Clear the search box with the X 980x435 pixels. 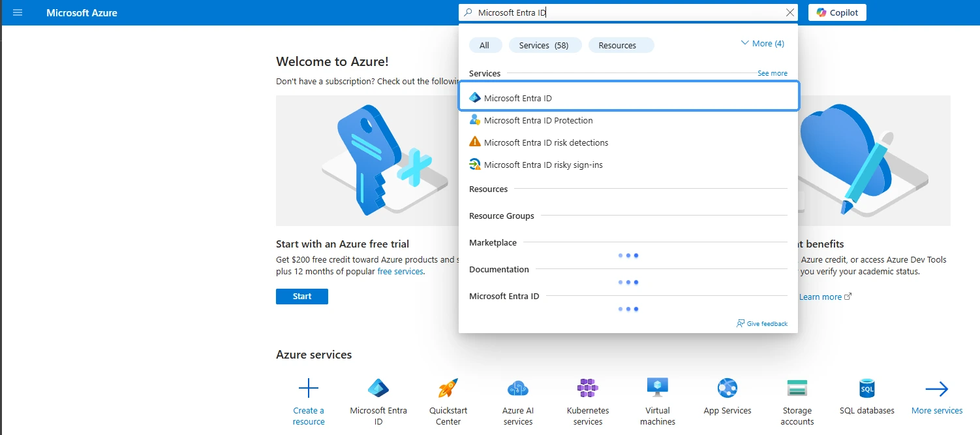click(x=790, y=12)
